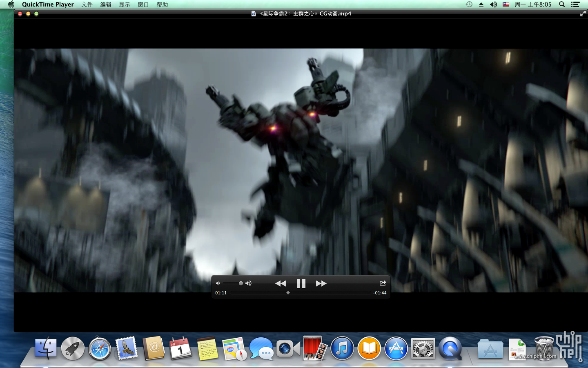The image size is (588, 368).
Task: Open the Mail app in the Dock
Action: (x=127, y=348)
